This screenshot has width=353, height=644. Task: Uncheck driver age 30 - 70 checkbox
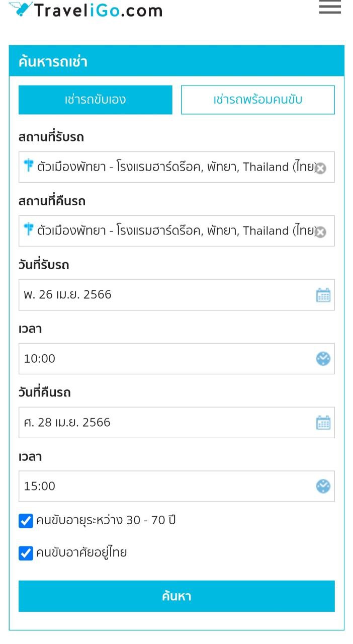(x=26, y=521)
